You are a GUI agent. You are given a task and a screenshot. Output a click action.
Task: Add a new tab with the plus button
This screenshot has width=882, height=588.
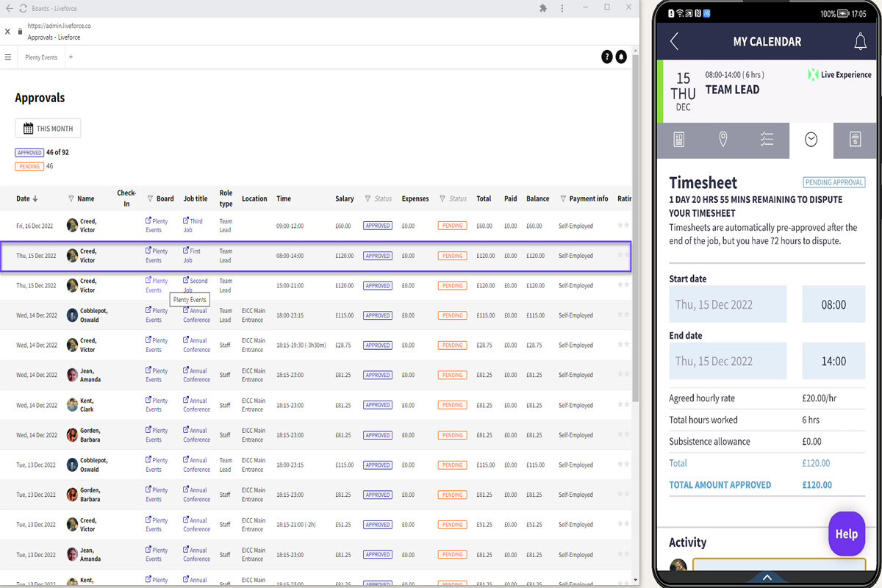pos(71,57)
